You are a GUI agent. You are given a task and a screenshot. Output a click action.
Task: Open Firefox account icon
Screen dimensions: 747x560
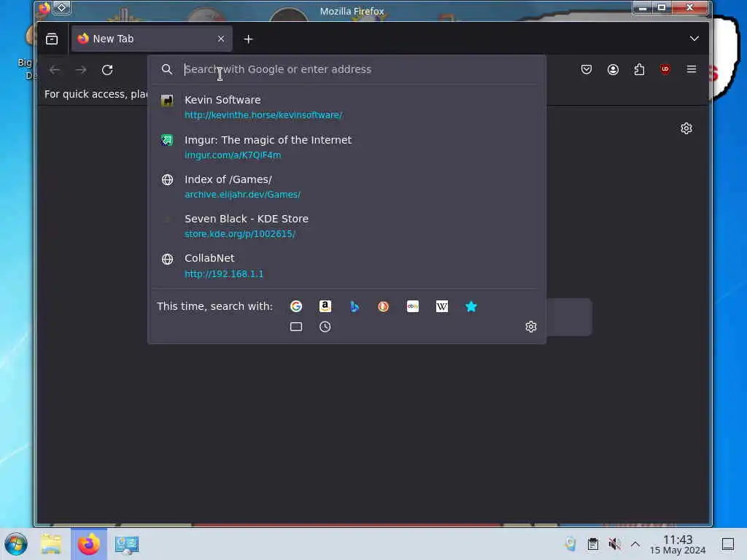(613, 69)
